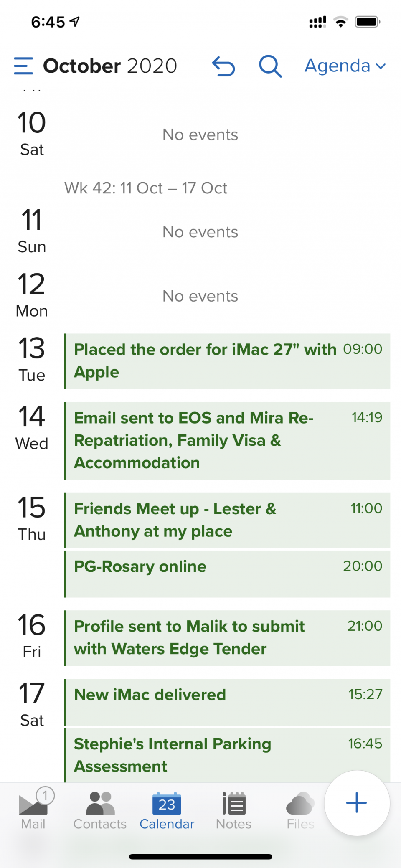Tap the October 2020 month title
The height and width of the screenshot is (868, 401).
click(x=110, y=66)
